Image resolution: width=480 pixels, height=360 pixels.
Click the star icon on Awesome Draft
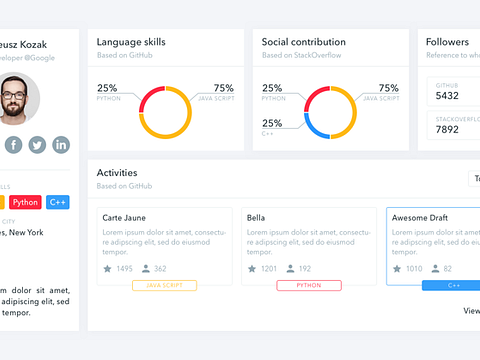(x=397, y=269)
